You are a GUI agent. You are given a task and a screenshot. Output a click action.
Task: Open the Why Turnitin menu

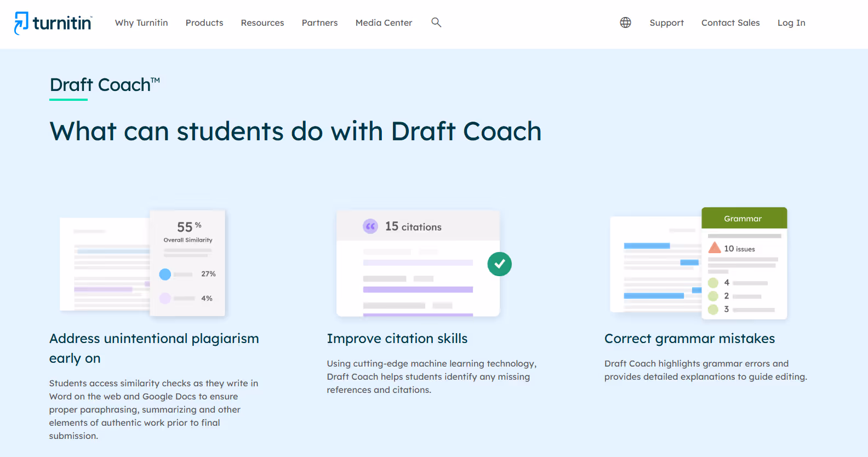tap(141, 22)
